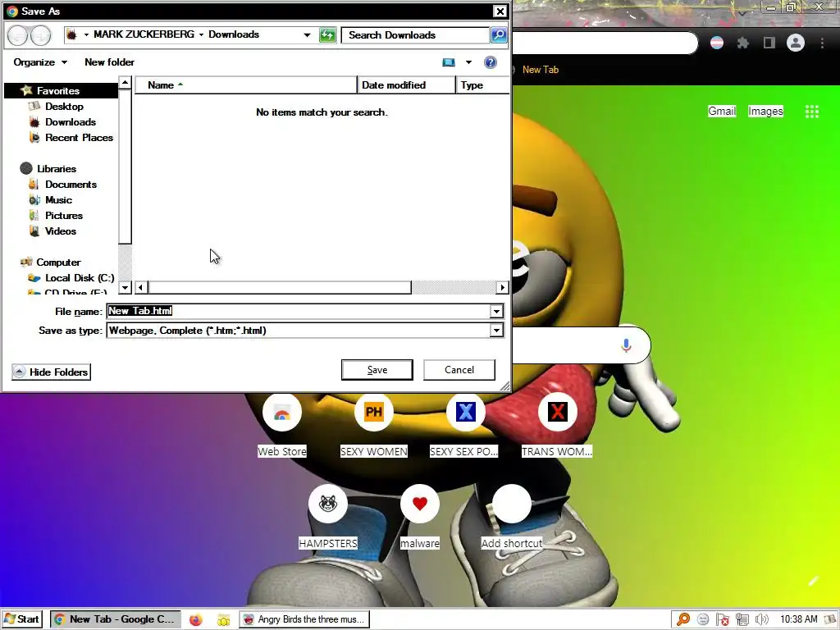Select Desktop under Favorites
Image resolution: width=840 pixels, height=630 pixels.
coord(64,106)
